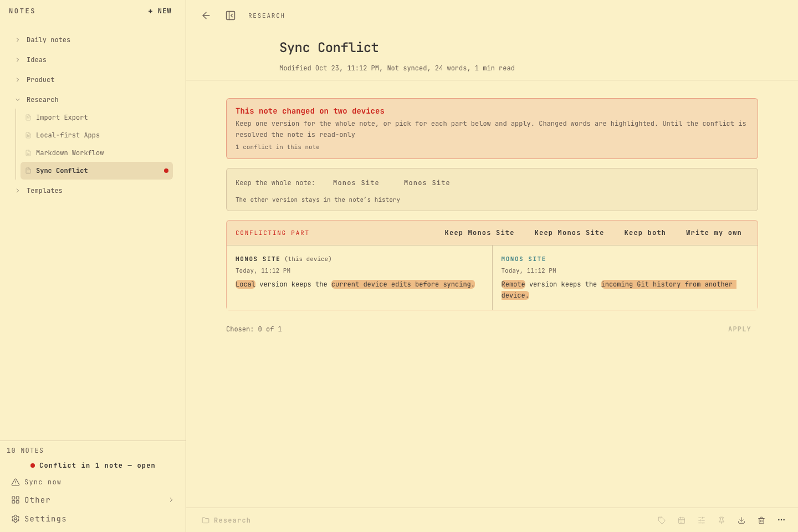Click the Chosen: 0 of 1 status
Viewport: 798px width, 532px height.
pyautogui.click(x=254, y=329)
